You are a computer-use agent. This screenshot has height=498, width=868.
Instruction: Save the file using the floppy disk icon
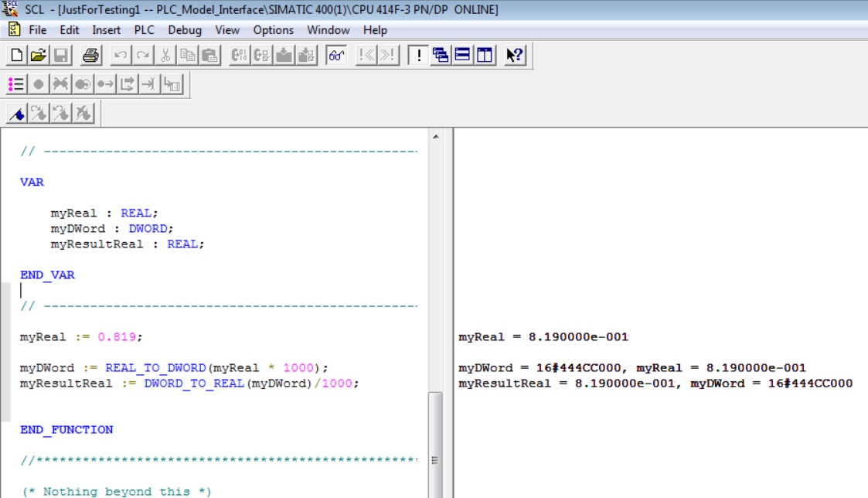point(61,55)
